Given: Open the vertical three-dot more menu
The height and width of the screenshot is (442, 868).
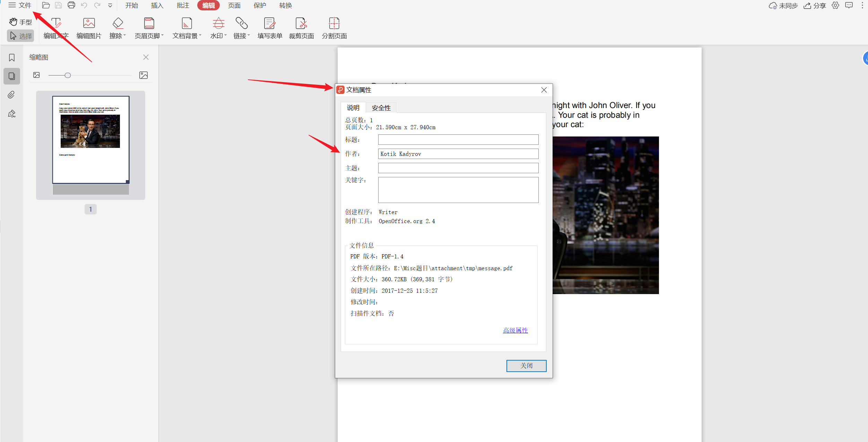Looking at the screenshot, I should coord(862,5).
